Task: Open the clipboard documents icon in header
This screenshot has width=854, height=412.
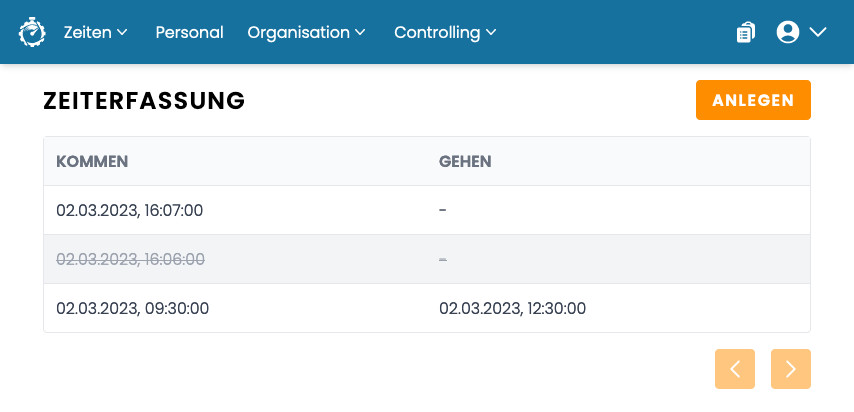Action: pos(746,32)
